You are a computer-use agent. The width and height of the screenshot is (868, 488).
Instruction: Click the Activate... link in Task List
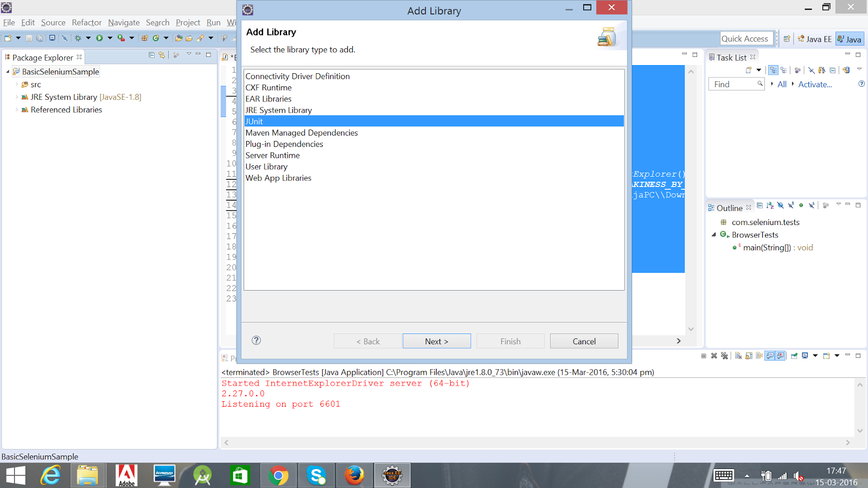[815, 84]
